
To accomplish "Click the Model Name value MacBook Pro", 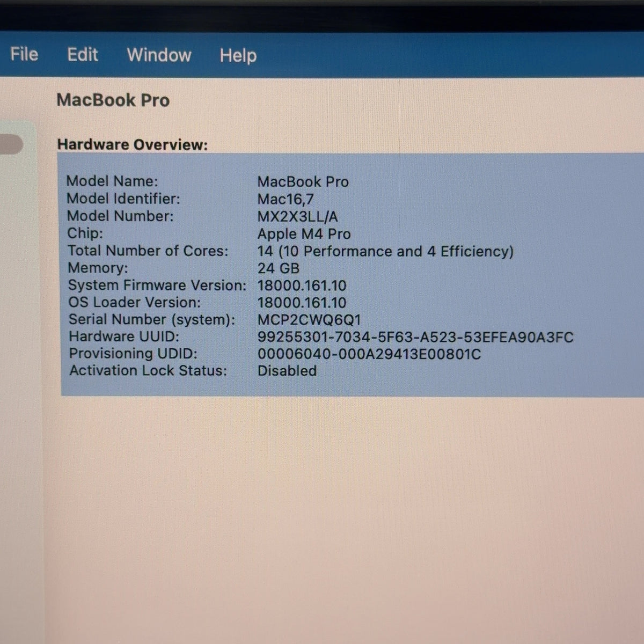I will pos(303,182).
